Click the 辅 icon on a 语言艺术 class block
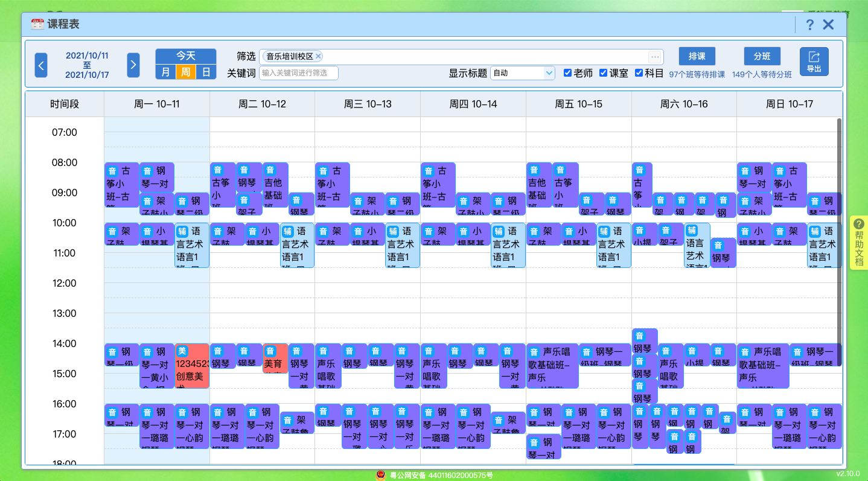Screen dimensions: 868x481 (183, 230)
